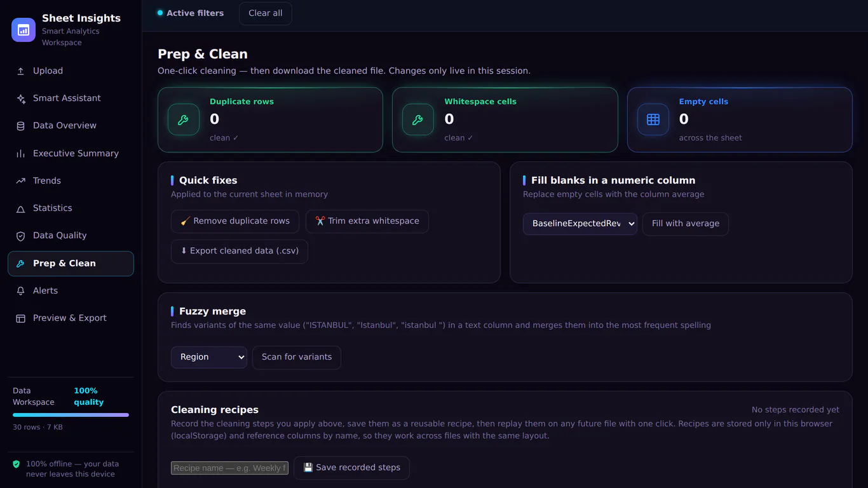The image size is (868, 488).
Task: Click the Prep & Clean wrench icon in sidebar
Action: click(x=20, y=264)
